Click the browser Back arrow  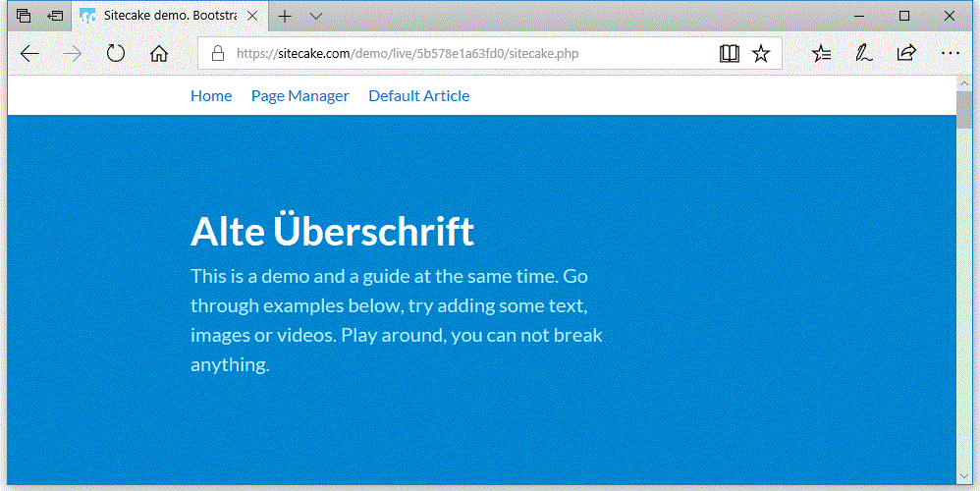click(30, 53)
